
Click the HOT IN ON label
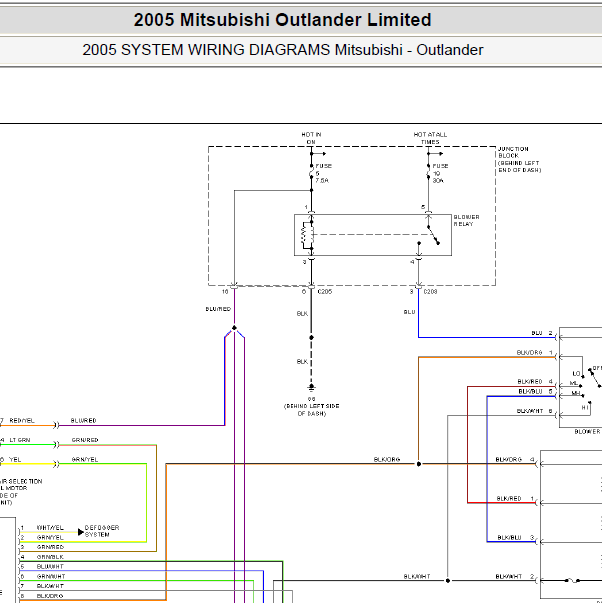click(x=311, y=138)
